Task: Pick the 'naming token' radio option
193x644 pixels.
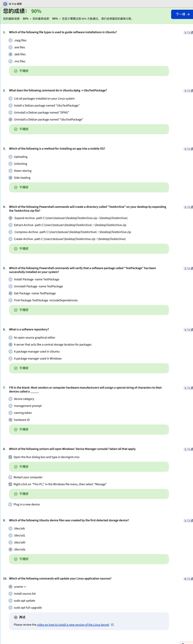Action: coord(10,413)
